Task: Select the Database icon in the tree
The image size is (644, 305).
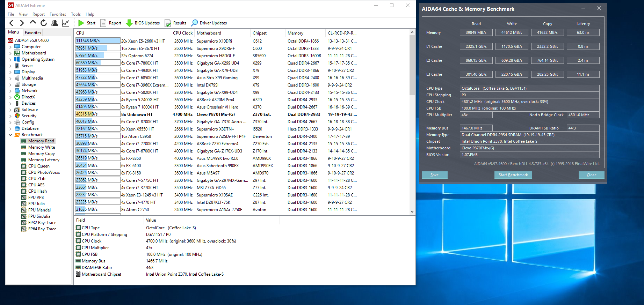Action: (17, 128)
